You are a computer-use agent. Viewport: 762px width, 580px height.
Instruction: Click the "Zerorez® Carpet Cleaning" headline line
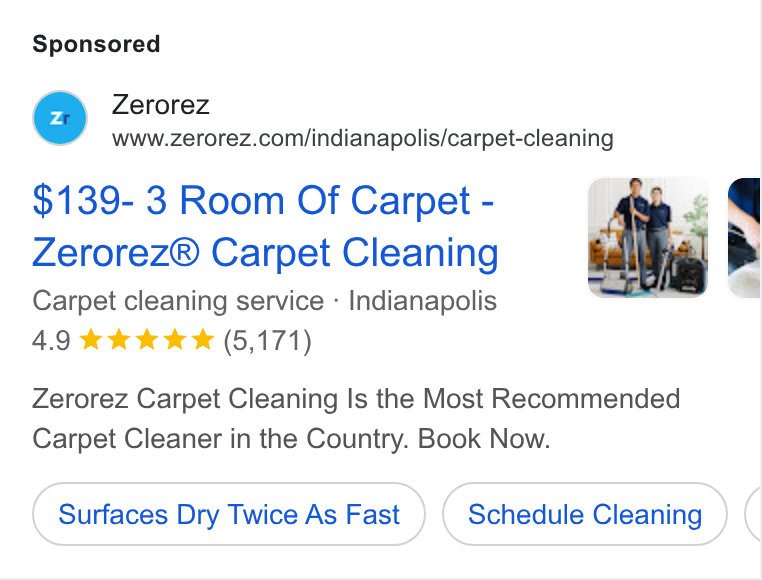pyautogui.click(x=265, y=253)
